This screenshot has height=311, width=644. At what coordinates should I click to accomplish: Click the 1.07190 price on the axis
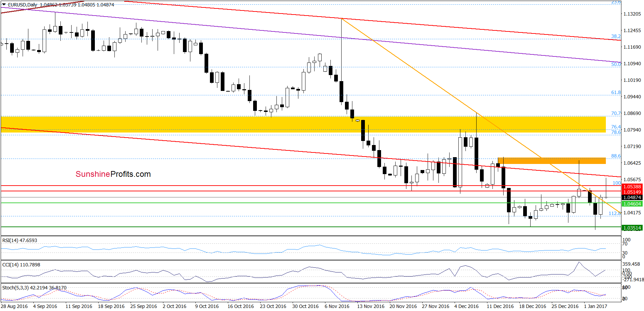(632, 146)
